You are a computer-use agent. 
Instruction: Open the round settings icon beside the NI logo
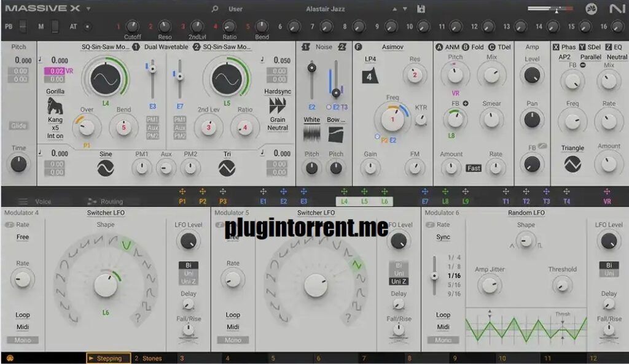point(591,9)
